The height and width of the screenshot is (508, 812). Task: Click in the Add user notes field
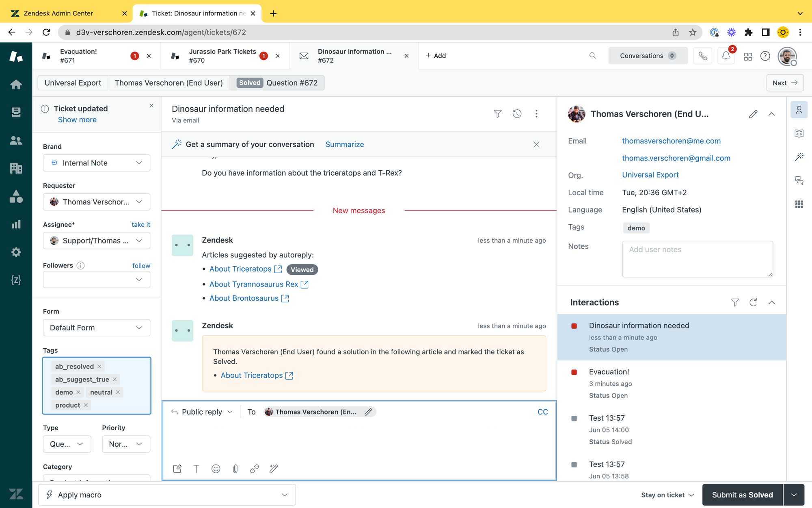coord(697,259)
